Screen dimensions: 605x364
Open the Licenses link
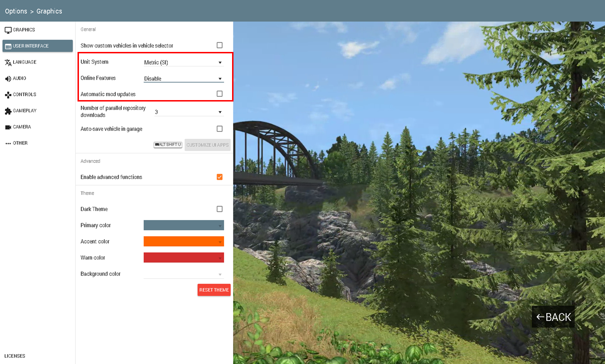pos(15,356)
